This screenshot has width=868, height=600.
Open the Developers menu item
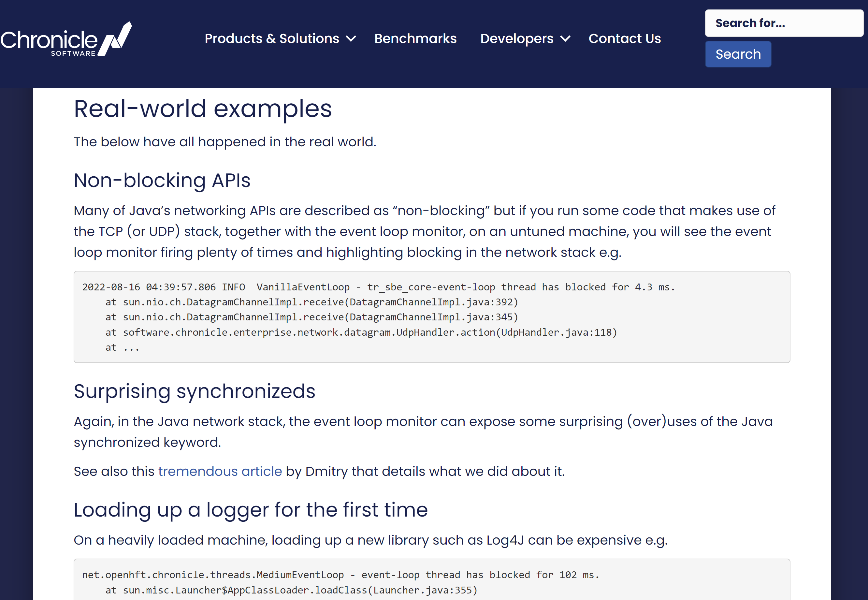[x=517, y=39]
